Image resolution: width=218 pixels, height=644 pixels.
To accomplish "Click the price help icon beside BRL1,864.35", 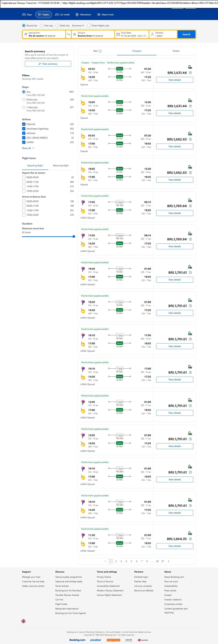I will pos(190,539).
